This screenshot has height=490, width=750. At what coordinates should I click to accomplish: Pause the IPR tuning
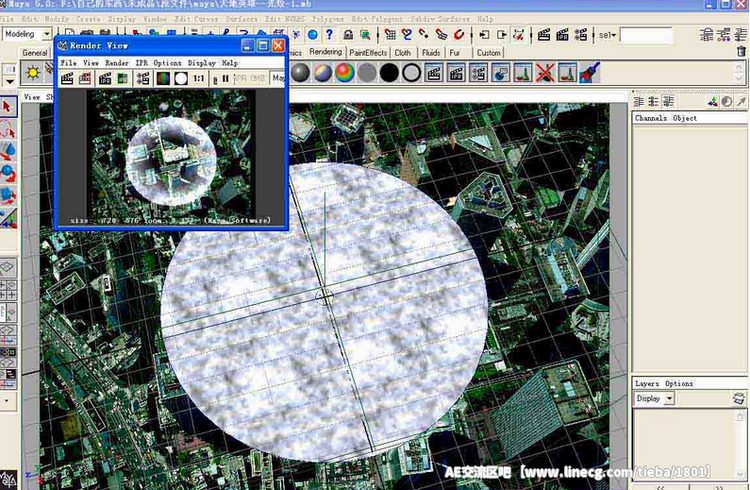[x=225, y=78]
